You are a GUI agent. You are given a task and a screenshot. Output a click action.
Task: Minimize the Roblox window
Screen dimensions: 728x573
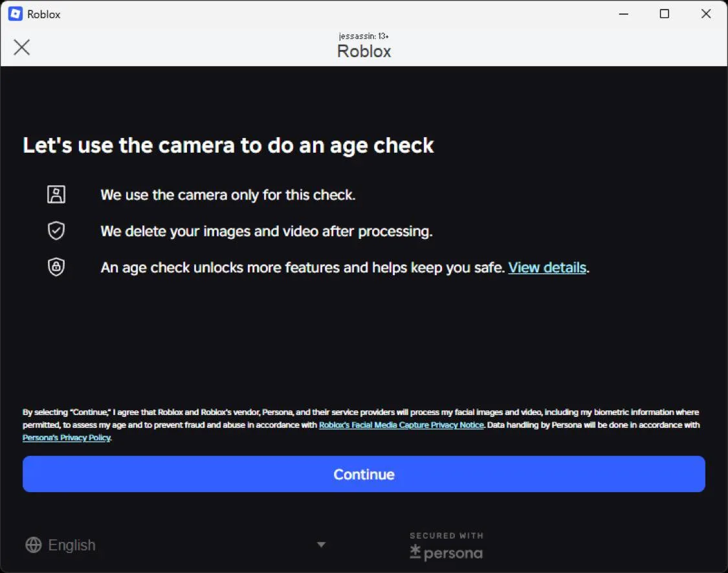pyautogui.click(x=624, y=14)
